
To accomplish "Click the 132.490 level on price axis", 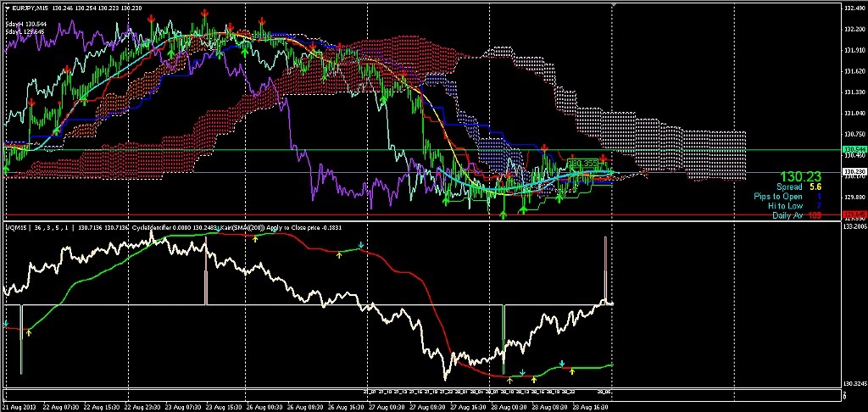I will pos(854,8).
